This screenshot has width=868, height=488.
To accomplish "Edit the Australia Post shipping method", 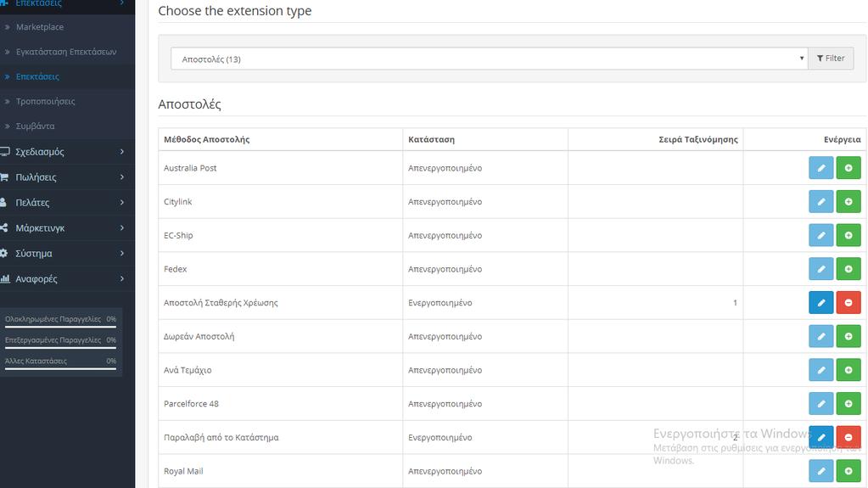I will coord(820,168).
